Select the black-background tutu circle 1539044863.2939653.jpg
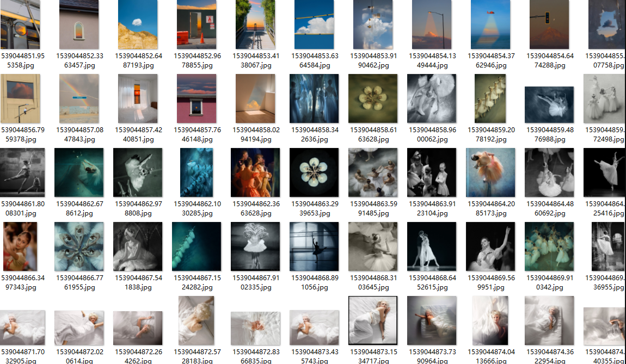 coord(314,173)
